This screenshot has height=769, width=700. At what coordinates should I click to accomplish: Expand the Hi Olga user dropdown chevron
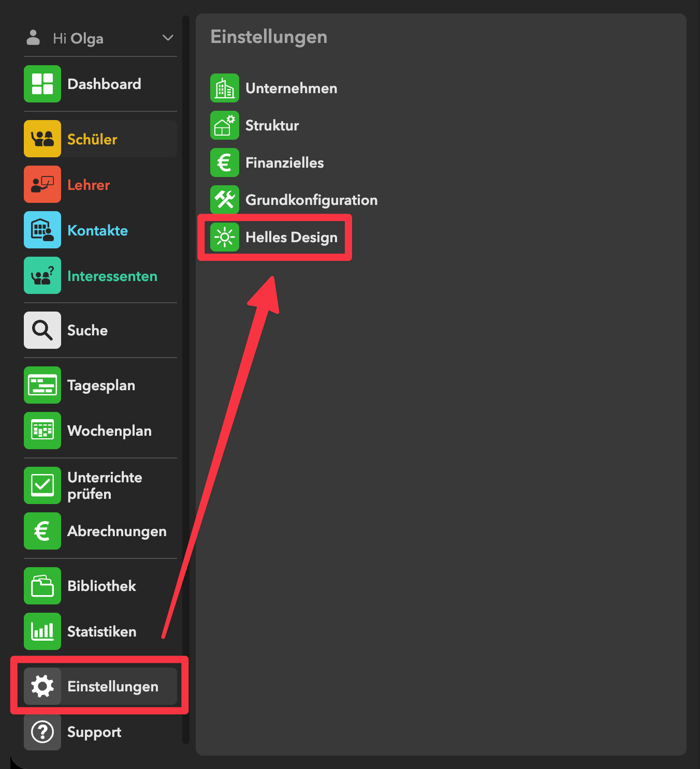click(x=168, y=38)
